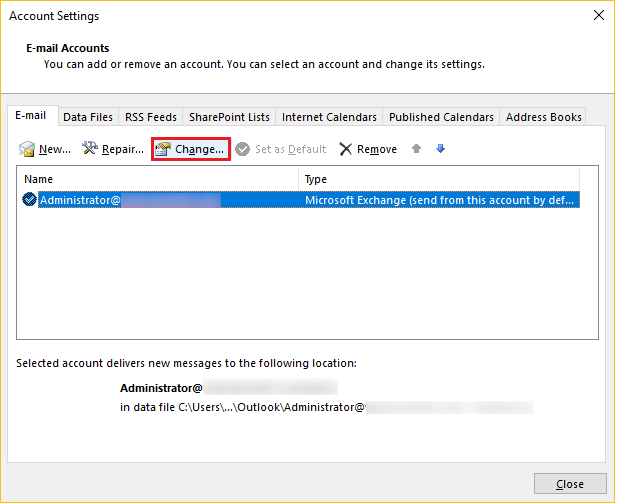617x504 pixels.
Task: Click the Repair... button label
Action: (x=123, y=149)
